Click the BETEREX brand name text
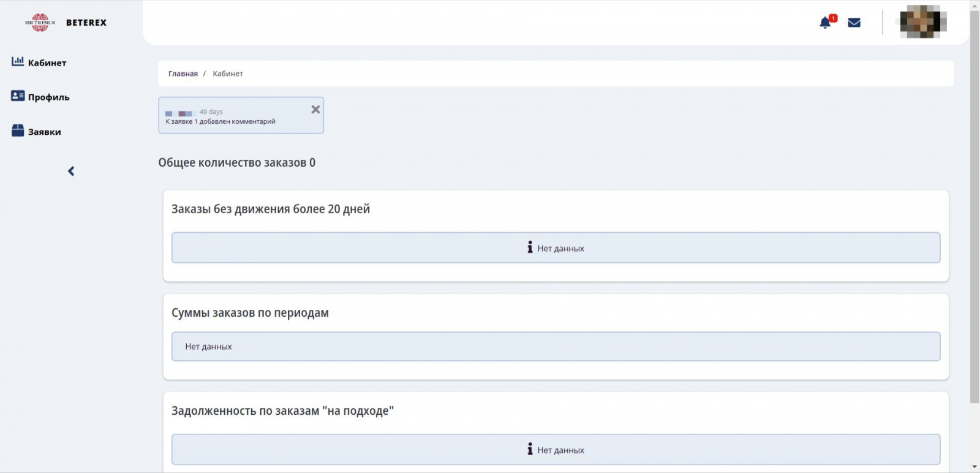Image resolution: width=980 pixels, height=473 pixels. coord(86,23)
